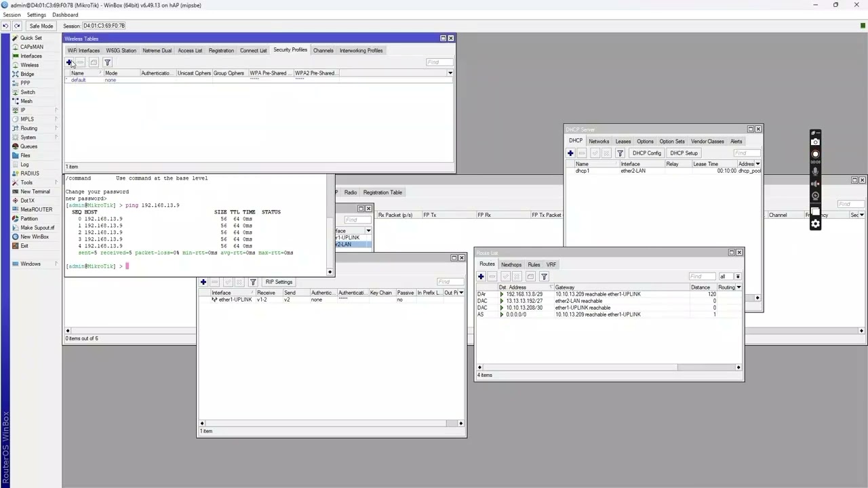Open the 'all' routing table dropdown in Route List
The image size is (868, 488).
coord(738,277)
